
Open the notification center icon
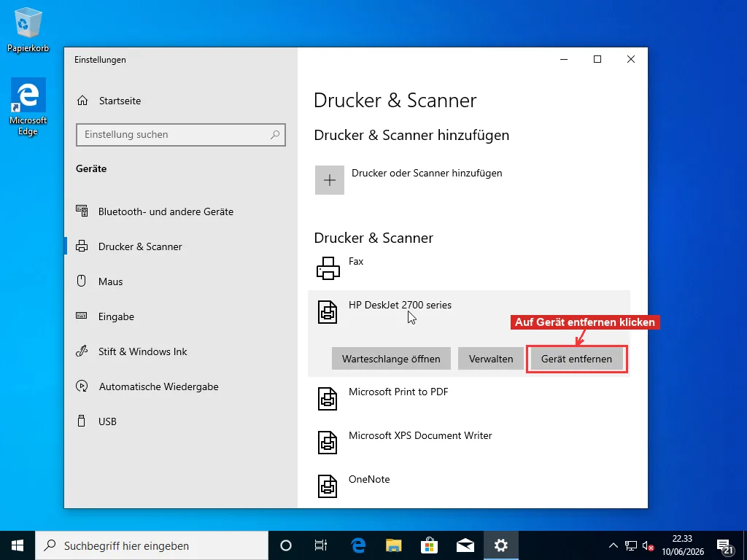(725, 545)
